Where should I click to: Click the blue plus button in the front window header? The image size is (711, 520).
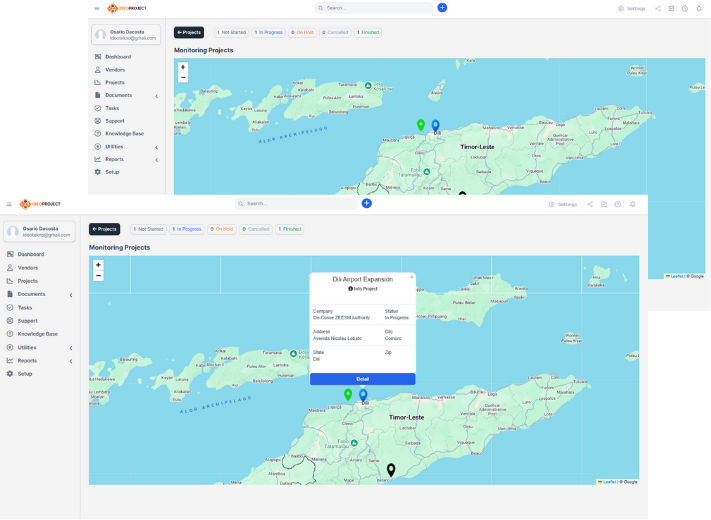pyautogui.click(x=367, y=203)
